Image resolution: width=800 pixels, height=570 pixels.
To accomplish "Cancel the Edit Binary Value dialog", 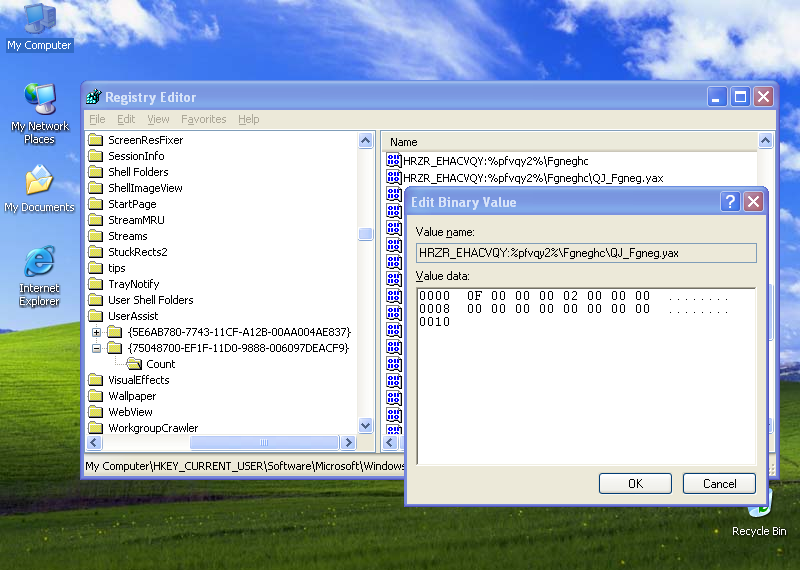I will click(x=719, y=483).
